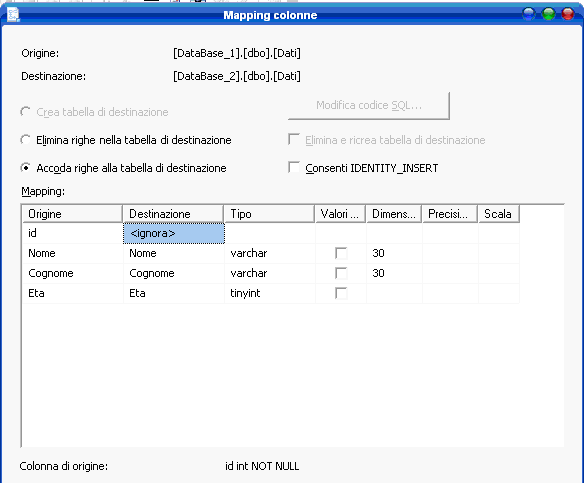
Task: Toggle the Valori null checkbox for Eta row
Action: (x=341, y=293)
